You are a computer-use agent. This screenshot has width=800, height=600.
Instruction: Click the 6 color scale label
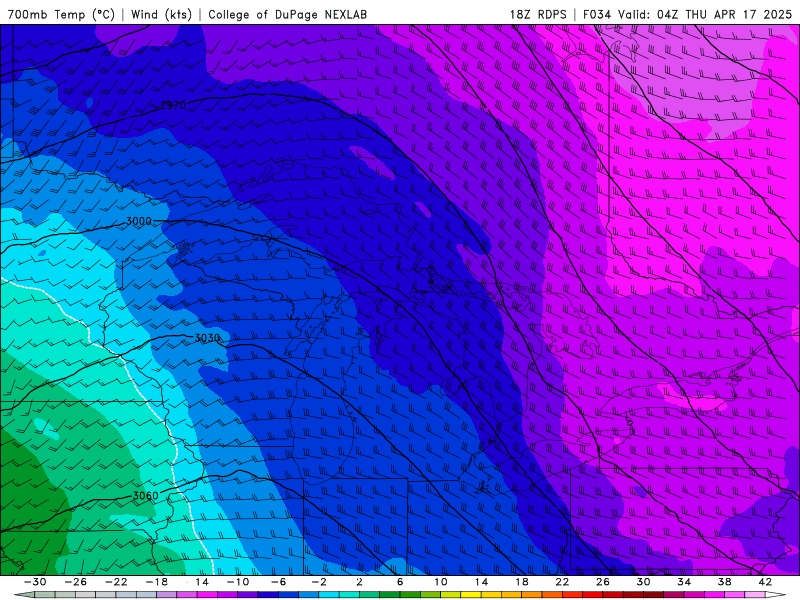coord(400,582)
